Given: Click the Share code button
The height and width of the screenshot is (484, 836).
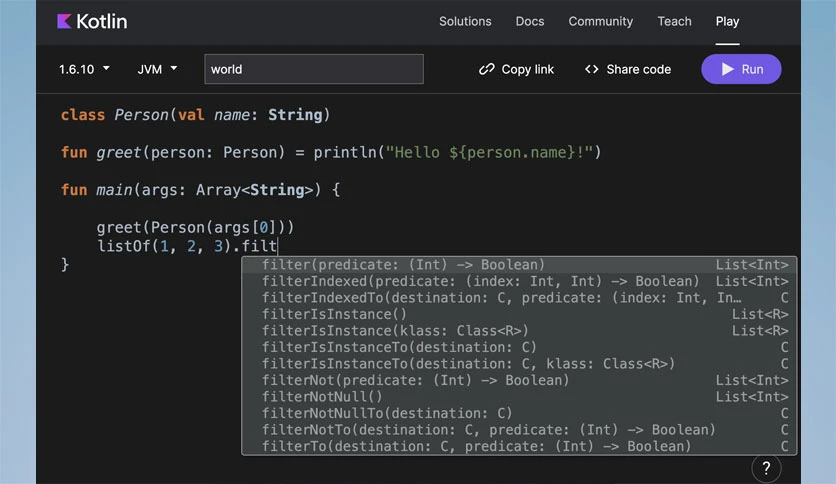Looking at the screenshot, I should click(x=628, y=69).
